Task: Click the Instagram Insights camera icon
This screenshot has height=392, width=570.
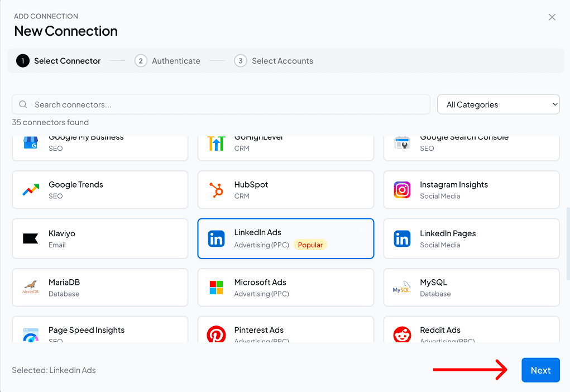Action: point(402,190)
